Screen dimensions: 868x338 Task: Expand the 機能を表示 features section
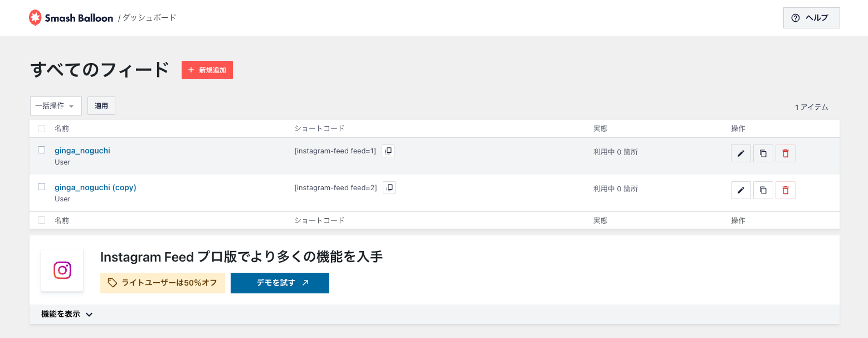(x=67, y=314)
